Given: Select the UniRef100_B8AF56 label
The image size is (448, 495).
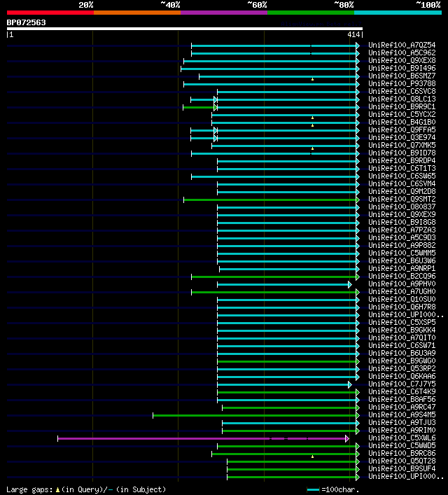Looking at the screenshot, I should coord(402,399).
